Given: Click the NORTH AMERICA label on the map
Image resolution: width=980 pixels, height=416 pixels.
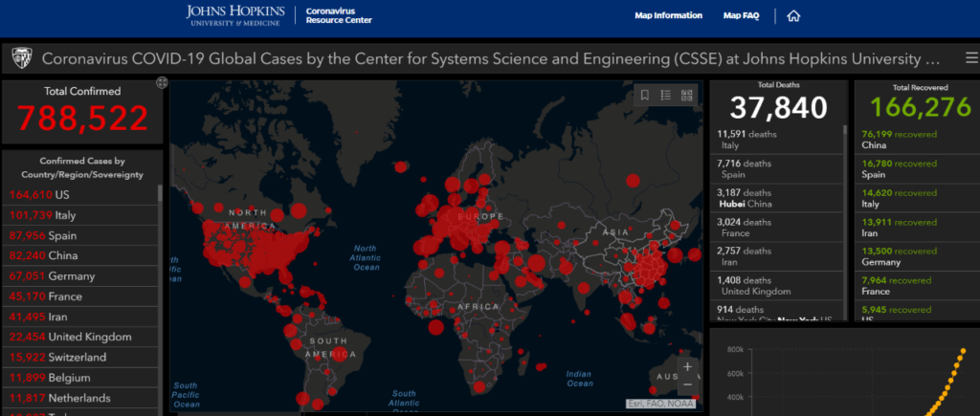Looking at the screenshot, I should pyautogui.click(x=252, y=219).
